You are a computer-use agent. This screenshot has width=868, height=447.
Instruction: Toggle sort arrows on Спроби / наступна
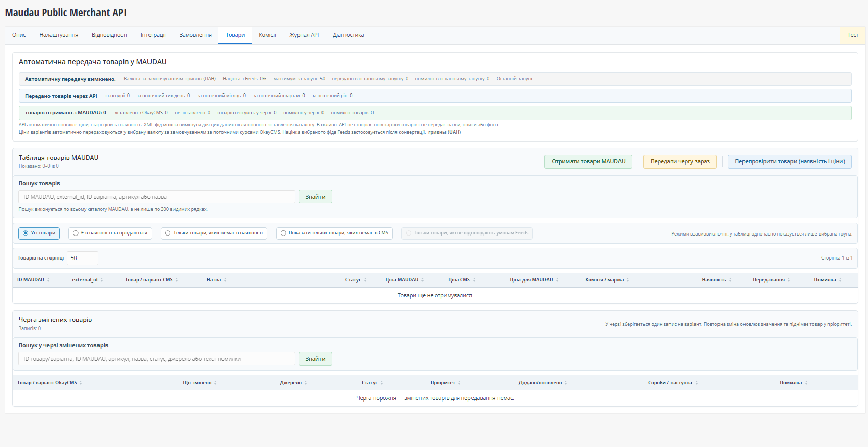697,383
